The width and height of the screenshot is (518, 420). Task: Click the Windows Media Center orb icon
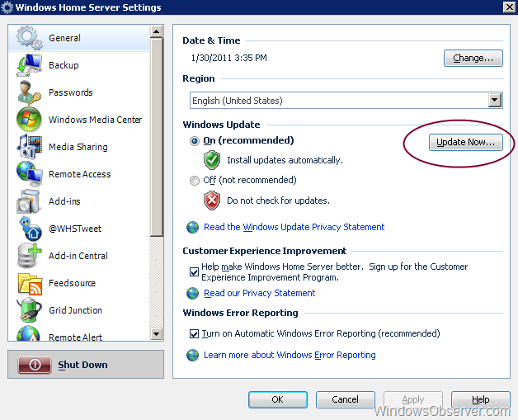[x=29, y=120]
